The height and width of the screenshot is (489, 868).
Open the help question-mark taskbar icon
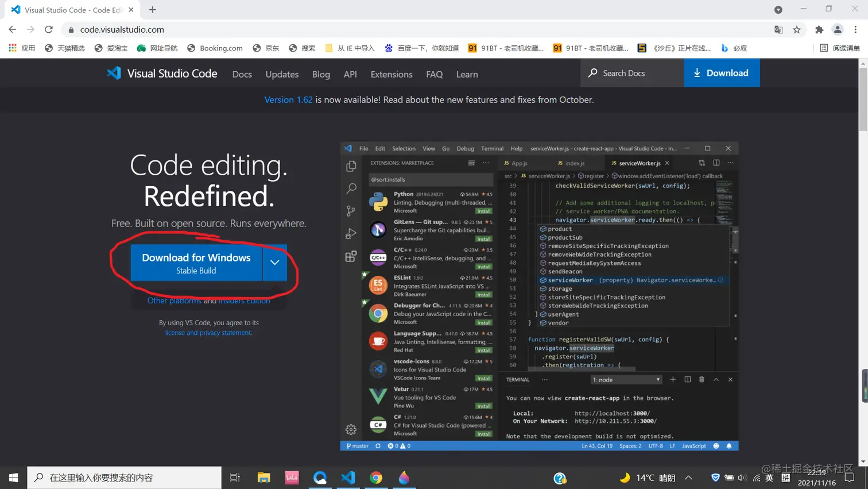pos(560,478)
